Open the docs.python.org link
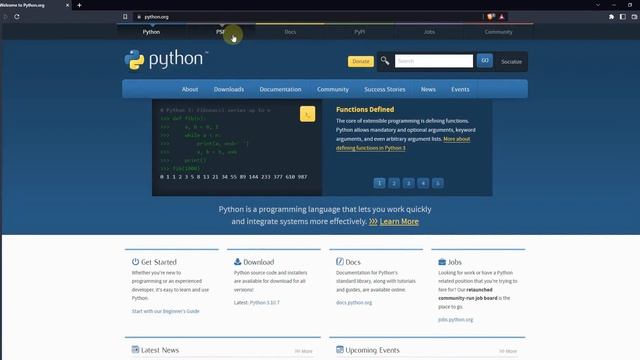The width and height of the screenshot is (640, 360). [354, 302]
